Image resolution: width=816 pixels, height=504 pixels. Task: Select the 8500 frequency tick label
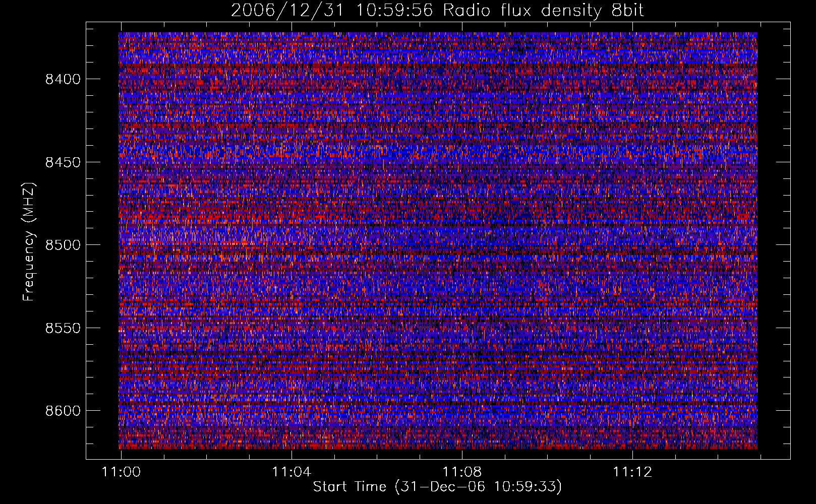click(x=63, y=245)
